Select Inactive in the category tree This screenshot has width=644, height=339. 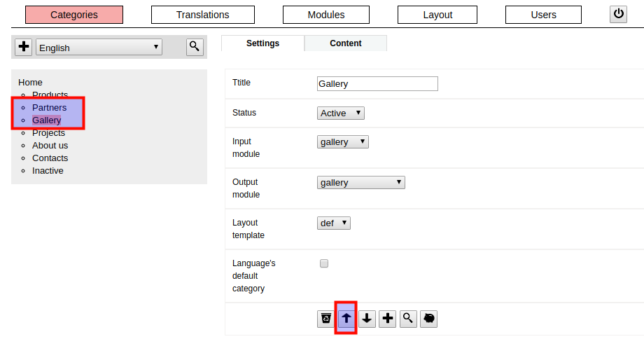coord(48,171)
